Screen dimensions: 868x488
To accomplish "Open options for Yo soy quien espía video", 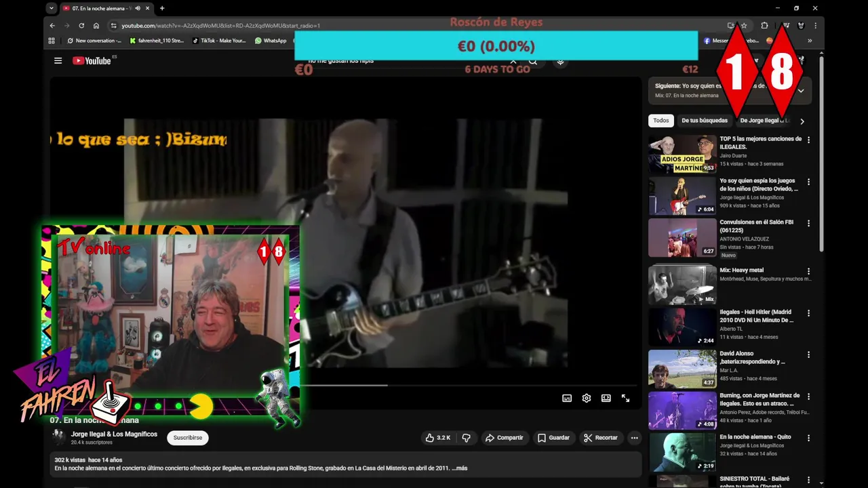I will (808, 182).
